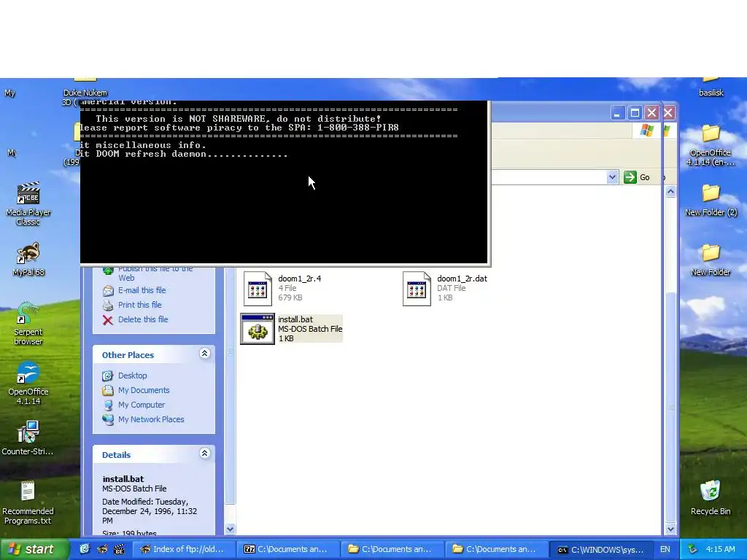Click the My Documents folder icon

pyautogui.click(x=108, y=391)
